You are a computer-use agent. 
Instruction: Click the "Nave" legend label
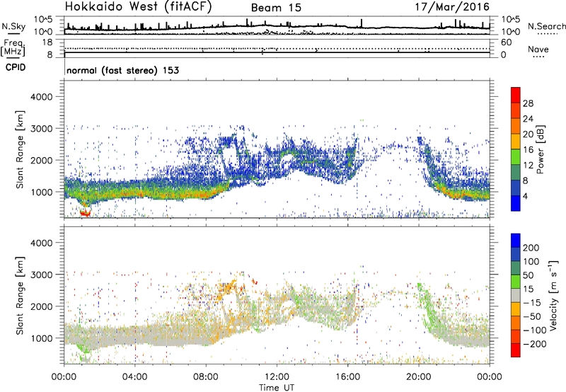point(538,50)
